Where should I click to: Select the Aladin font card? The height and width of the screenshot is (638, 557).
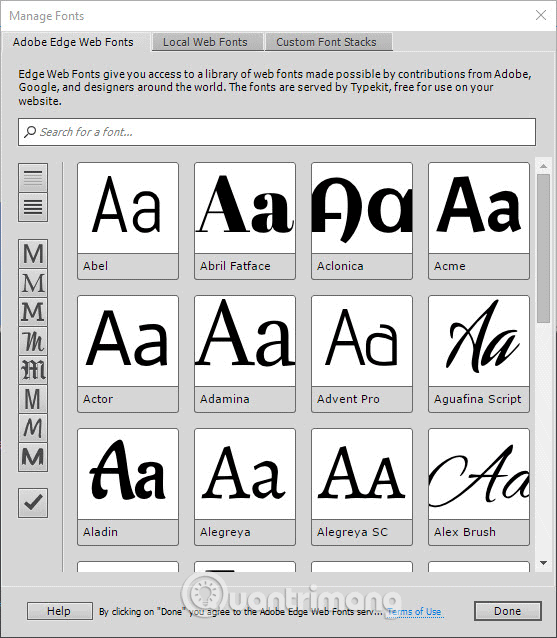coord(128,487)
